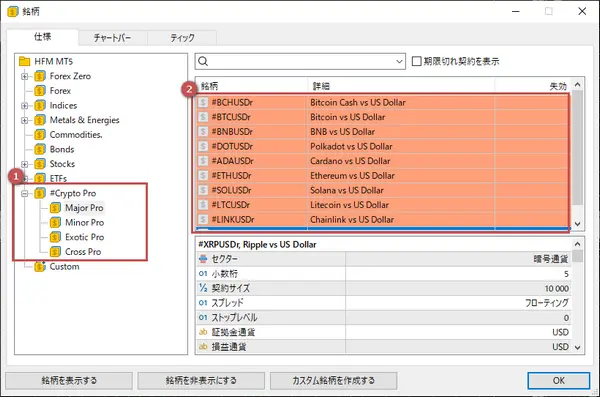The width and height of the screenshot is (600, 397).
Task: Click the Bonds group icon
Action: coord(40,149)
